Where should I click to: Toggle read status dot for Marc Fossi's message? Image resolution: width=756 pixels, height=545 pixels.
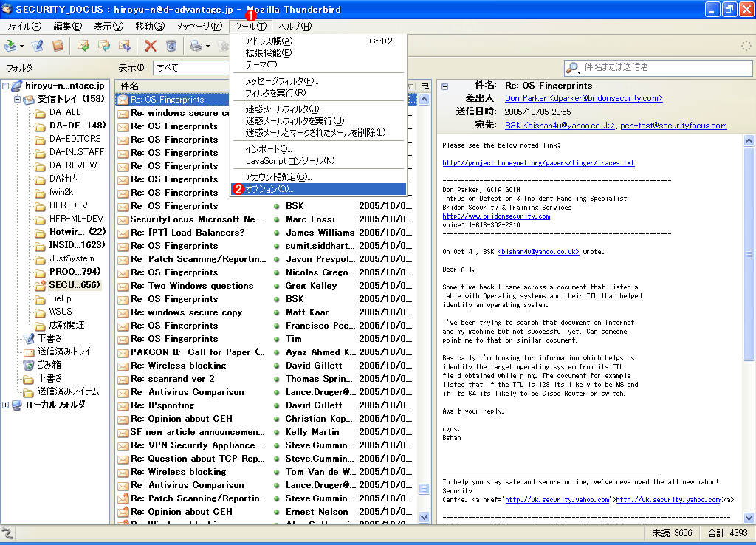click(277, 219)
